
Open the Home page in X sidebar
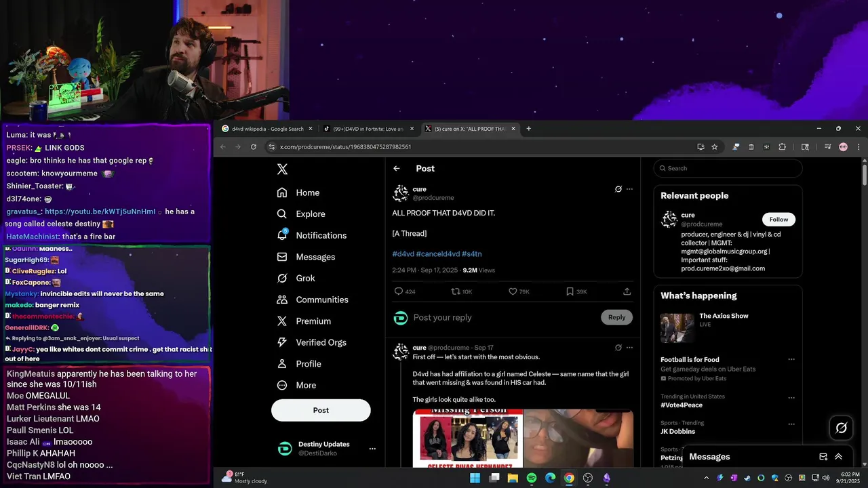click(x=298, y=192)
